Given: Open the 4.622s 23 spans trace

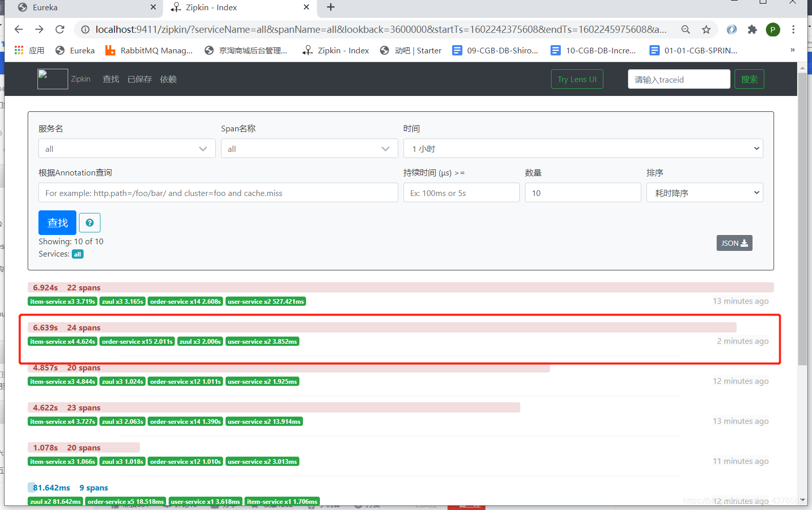Looking at the screenshot, I should [x=274, y=407].
